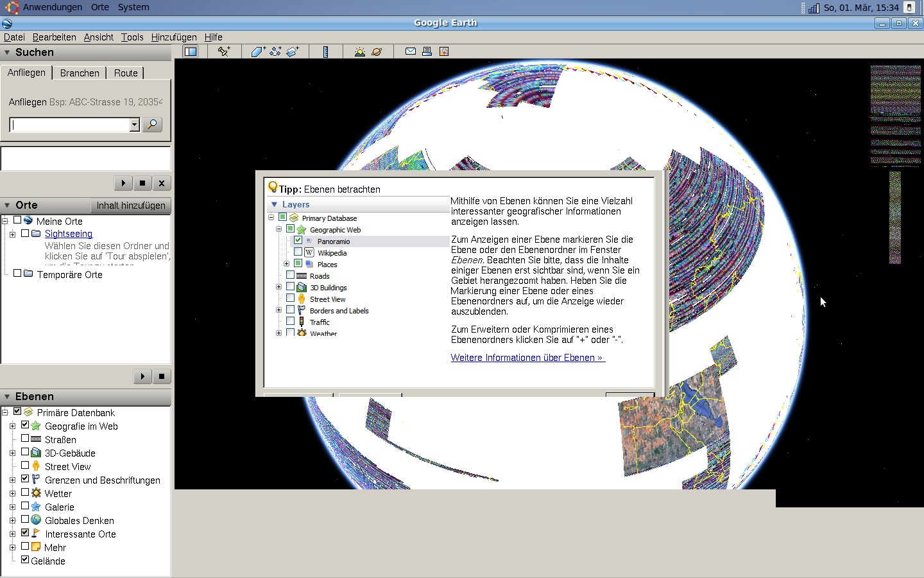Expand the Galerie layer node
924x578 pixels.
(x=12, y=507)
